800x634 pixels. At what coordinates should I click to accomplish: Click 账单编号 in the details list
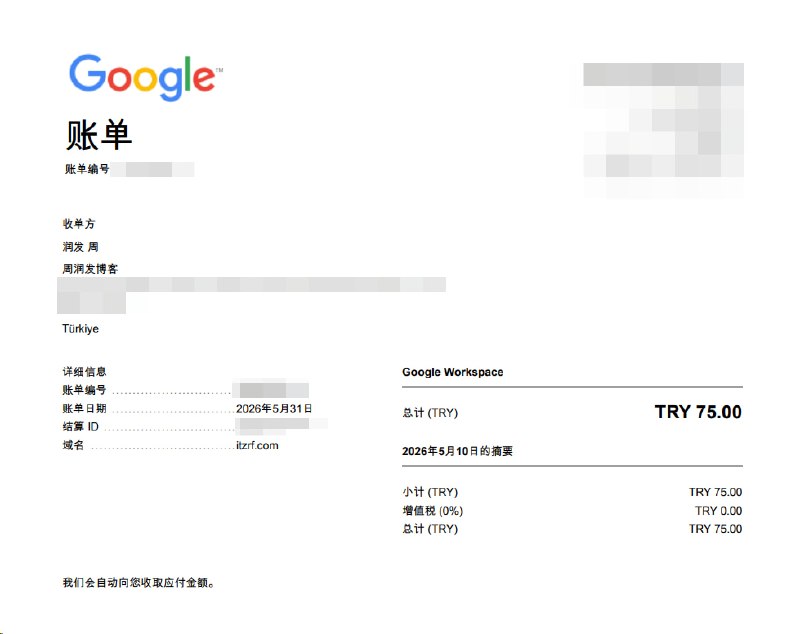coord(84,390)
